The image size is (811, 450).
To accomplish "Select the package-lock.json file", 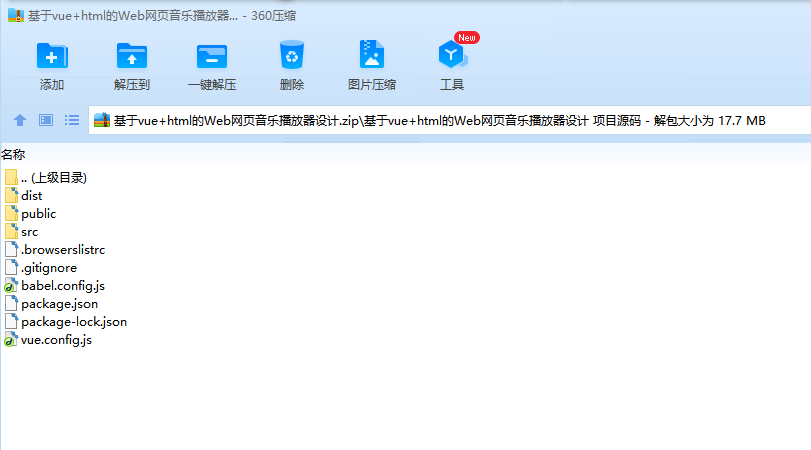I will (66, 322).
